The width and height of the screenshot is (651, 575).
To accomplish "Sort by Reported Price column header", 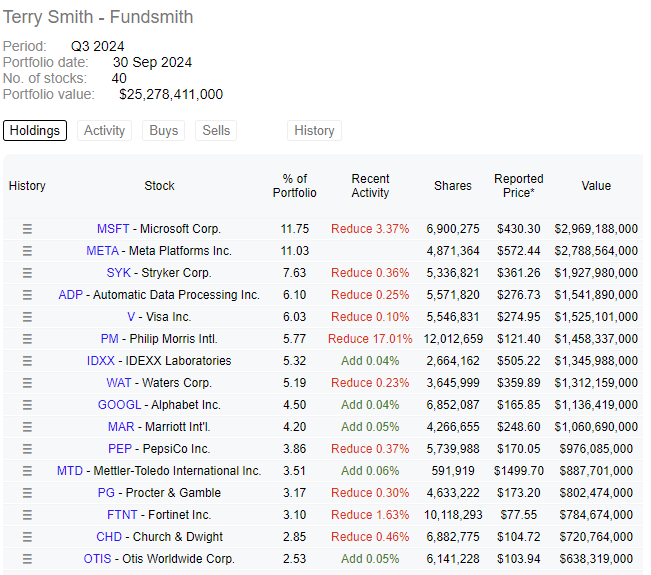I will coord(519,186).
